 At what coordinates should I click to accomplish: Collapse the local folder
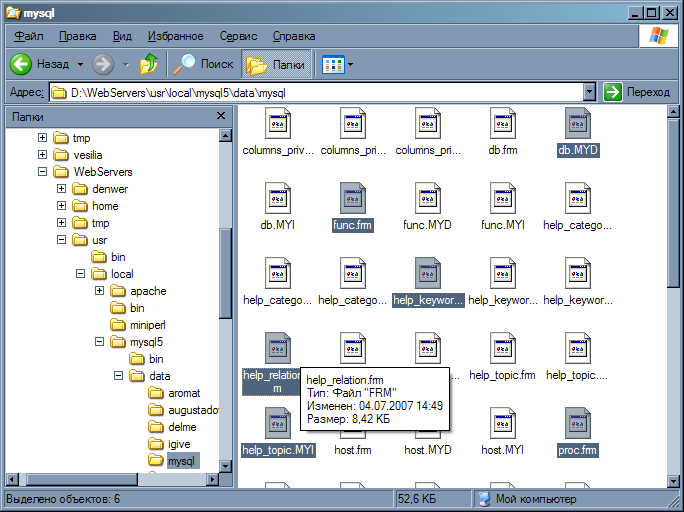tap(80, 274)
